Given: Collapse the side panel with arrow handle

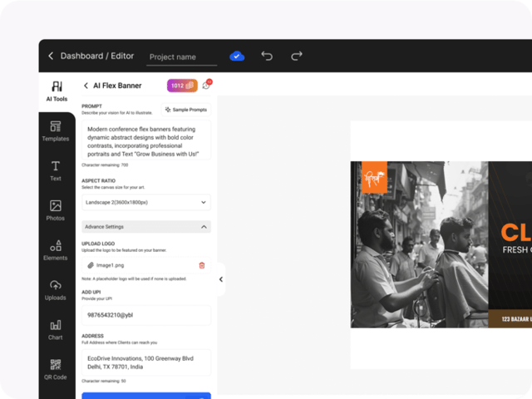Looking at the screenshot, I should click(221, 279).
